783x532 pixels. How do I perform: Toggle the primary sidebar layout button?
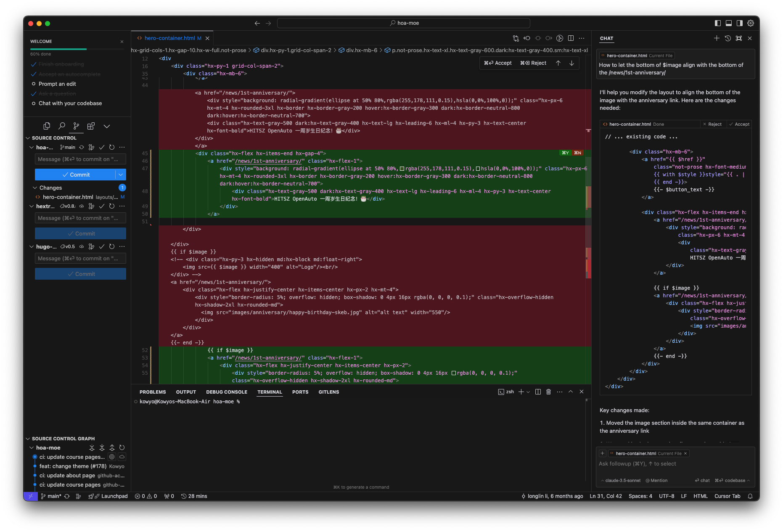point(718,23)
